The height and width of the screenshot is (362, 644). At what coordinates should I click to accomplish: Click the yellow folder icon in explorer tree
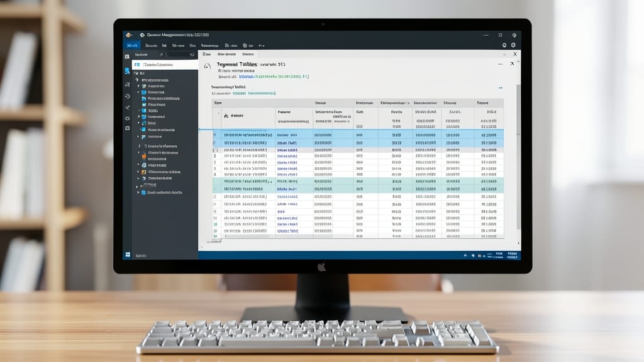144,172
